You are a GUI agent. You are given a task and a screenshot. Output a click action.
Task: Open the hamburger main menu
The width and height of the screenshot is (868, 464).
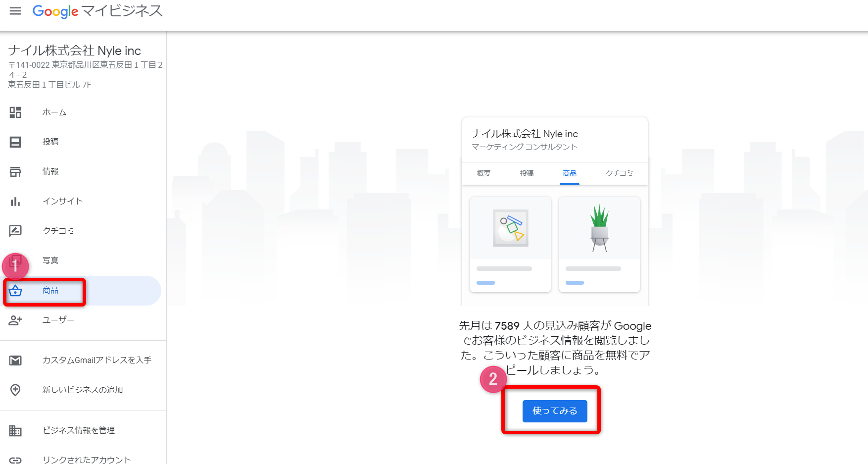[15, 11]
